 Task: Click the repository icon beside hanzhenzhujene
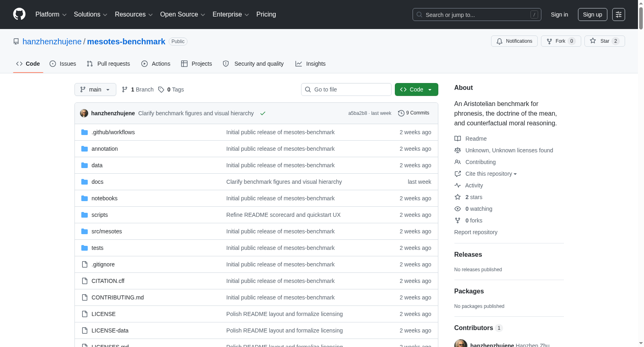click(16, 42)
